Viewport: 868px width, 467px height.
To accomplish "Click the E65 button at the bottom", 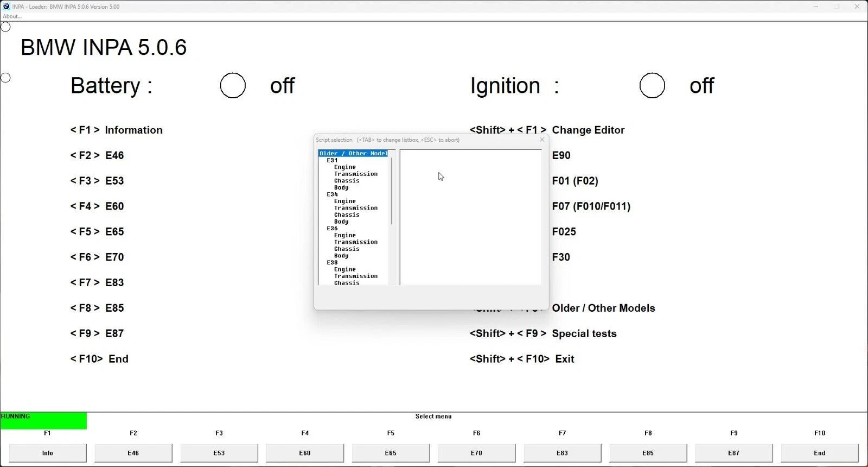I will tap(391, 453).
